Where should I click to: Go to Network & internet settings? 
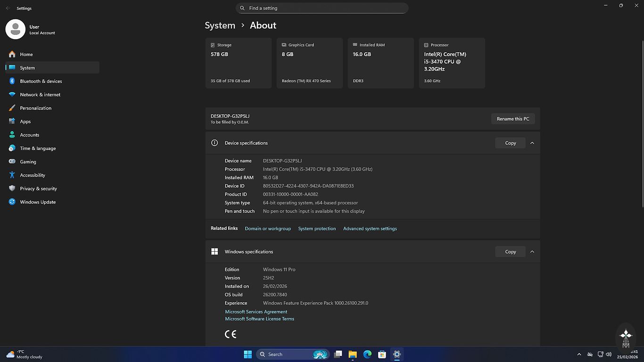[x=40, y=95]
